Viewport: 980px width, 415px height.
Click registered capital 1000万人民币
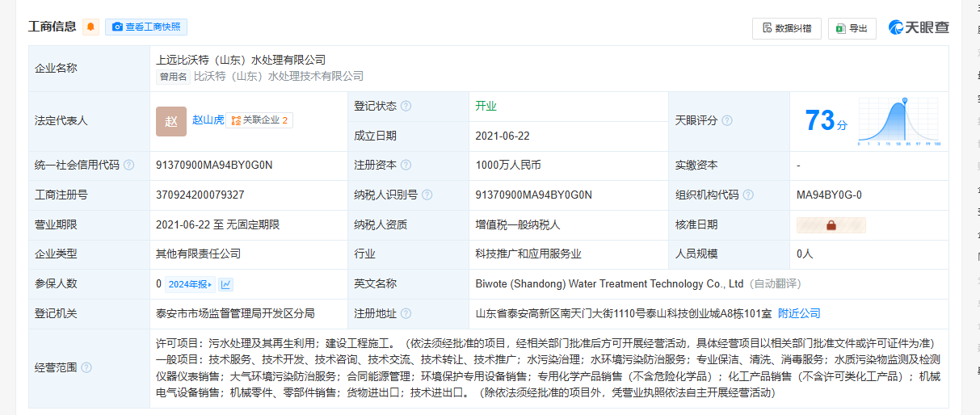[x=508, y=165]
